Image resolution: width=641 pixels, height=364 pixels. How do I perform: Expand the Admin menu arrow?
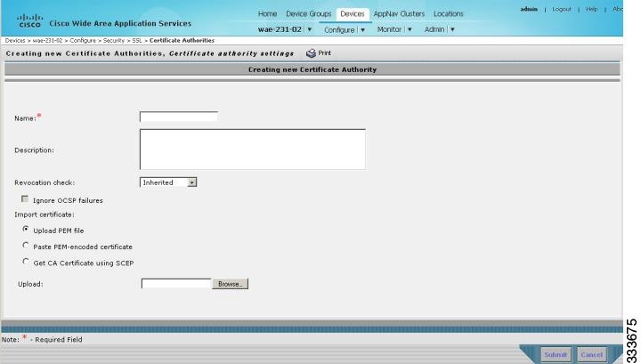[x=452, y=29]
